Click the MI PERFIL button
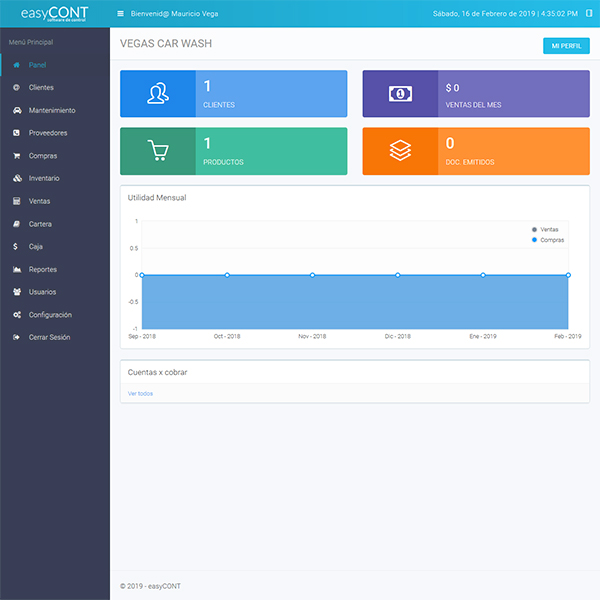This screenshot has height=600, width=600. point(566,46)
